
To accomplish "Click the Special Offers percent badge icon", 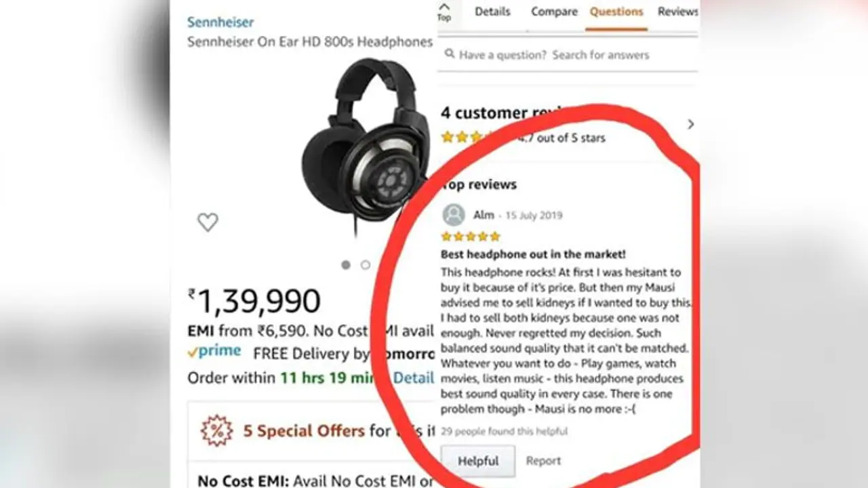I will click(217, 431).
